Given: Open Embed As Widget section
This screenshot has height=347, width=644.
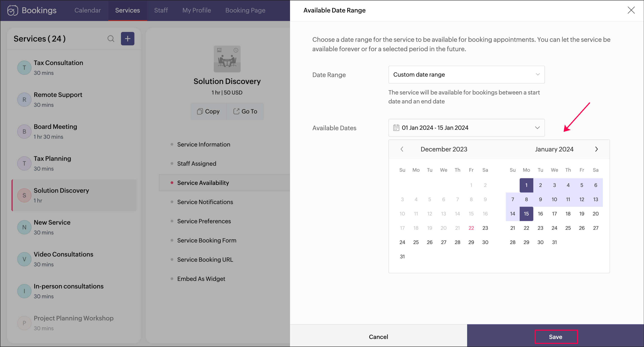Looking at the screenshot, I should [201, 279].
